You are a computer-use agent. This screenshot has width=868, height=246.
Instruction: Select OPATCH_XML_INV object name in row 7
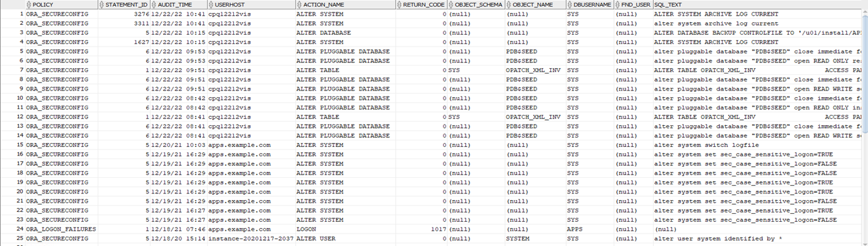click(x=533, y=70)
